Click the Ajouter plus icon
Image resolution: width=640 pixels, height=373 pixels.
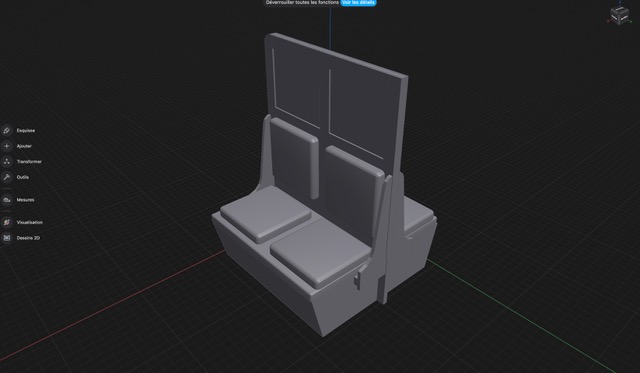tap(7, 146)
